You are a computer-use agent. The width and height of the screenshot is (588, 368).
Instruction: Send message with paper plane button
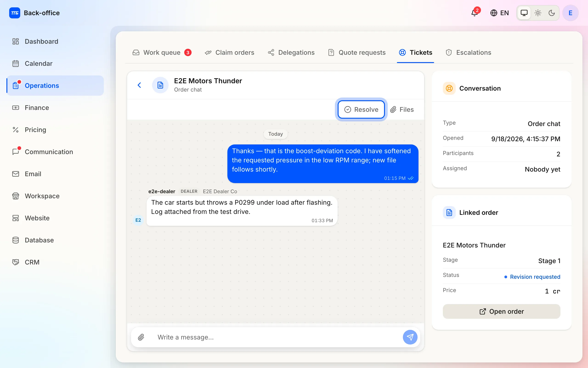pyautogui.click(x=410, y=337)
